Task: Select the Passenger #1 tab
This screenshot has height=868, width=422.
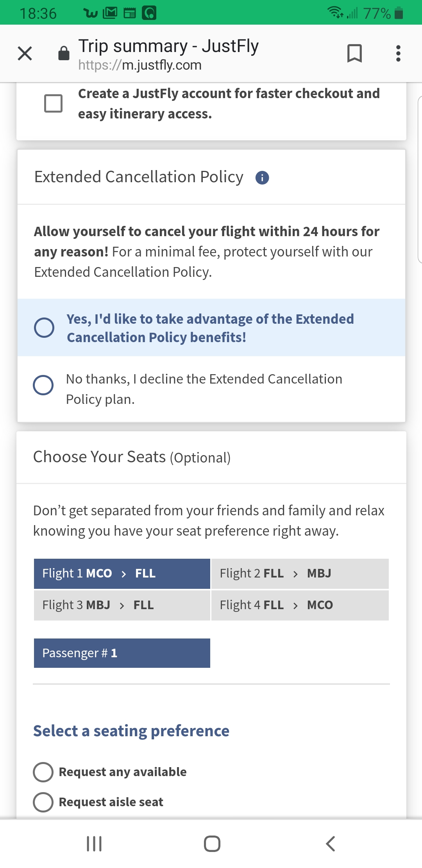Action: point(122,653)
